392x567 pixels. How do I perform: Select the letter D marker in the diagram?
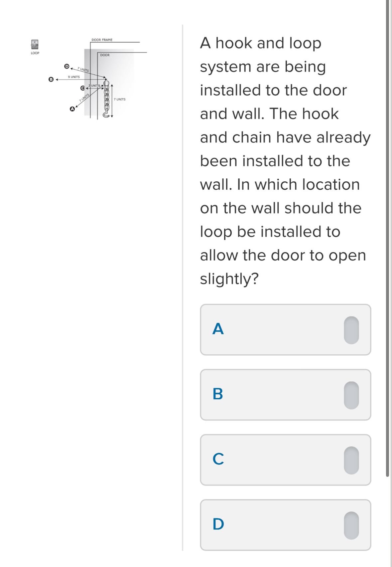point(66,67)
